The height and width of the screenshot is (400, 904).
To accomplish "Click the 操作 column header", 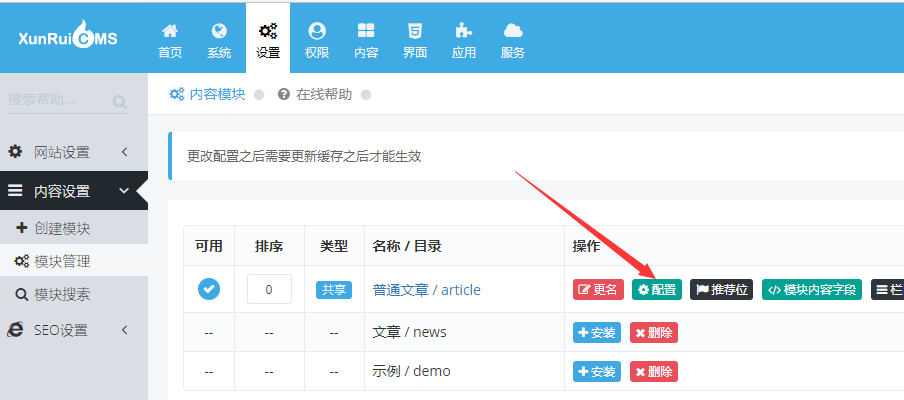I will pos(586,246).
